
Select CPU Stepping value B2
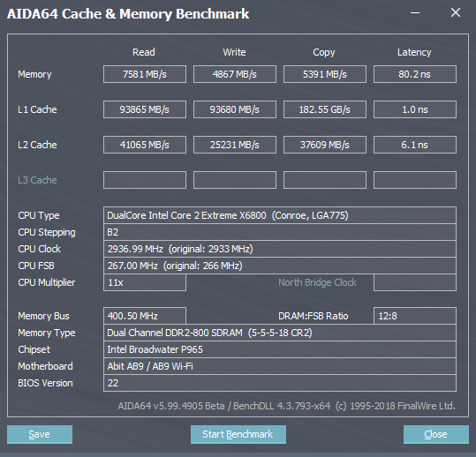tap(280, 232)
